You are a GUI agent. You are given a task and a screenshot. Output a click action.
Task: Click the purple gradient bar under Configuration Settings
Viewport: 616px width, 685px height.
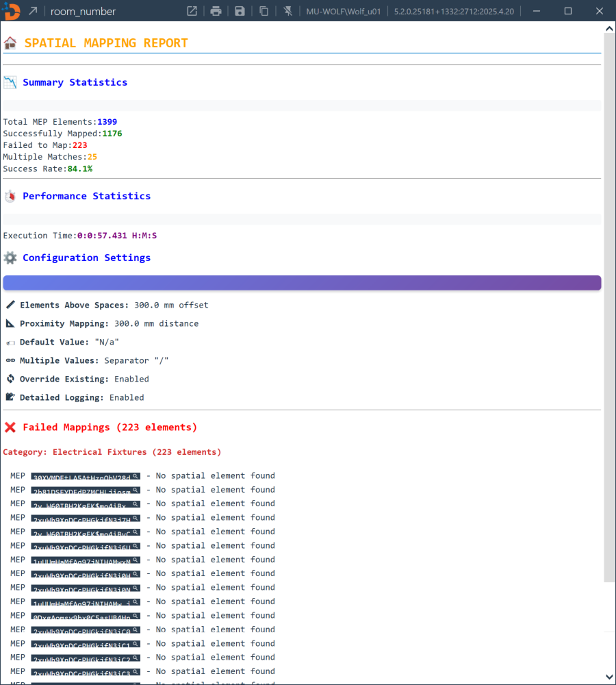click(x=302, y=283)
